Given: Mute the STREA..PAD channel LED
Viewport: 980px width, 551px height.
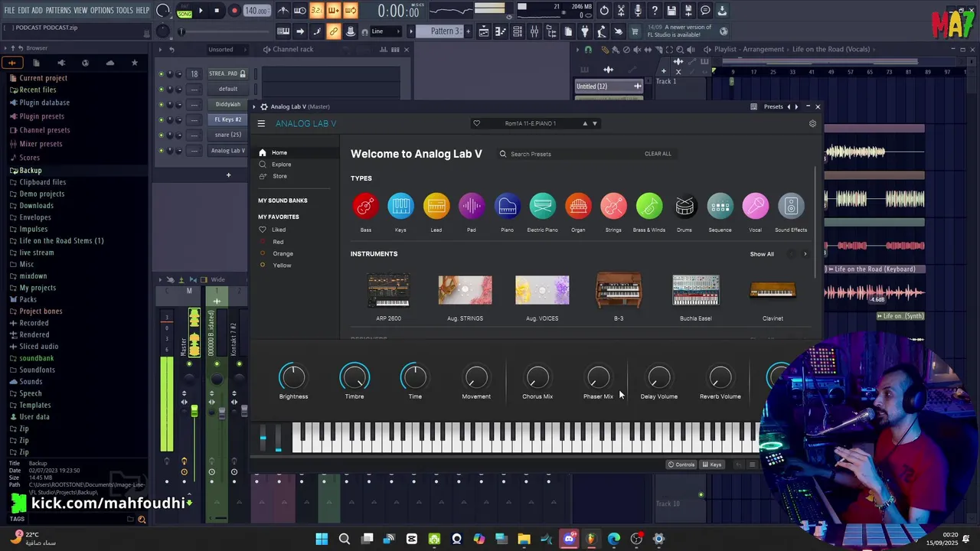Looking at the screenshot, I should (161, 74).
